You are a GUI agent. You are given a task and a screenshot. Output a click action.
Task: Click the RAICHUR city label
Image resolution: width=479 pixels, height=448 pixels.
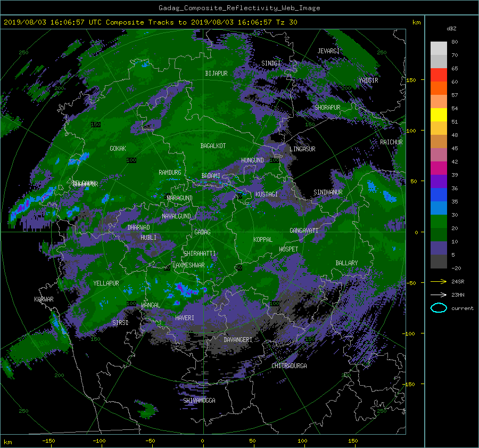(x=391, y=142)
